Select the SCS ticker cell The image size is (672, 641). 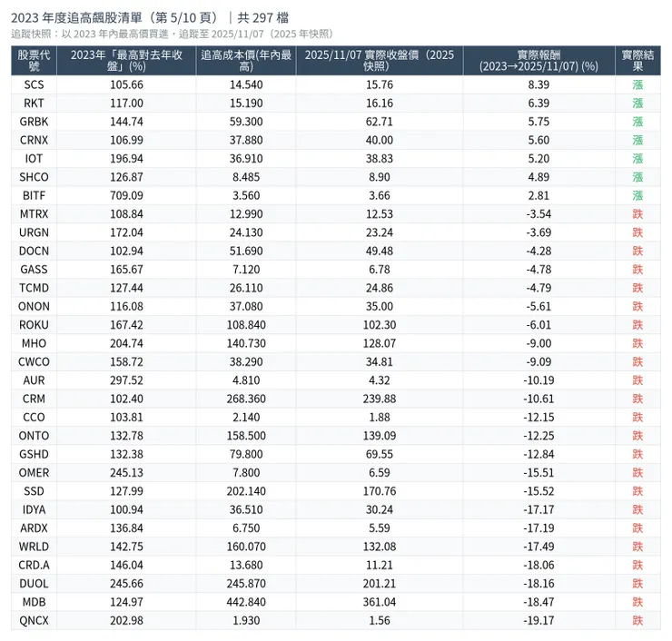[35, 84]
